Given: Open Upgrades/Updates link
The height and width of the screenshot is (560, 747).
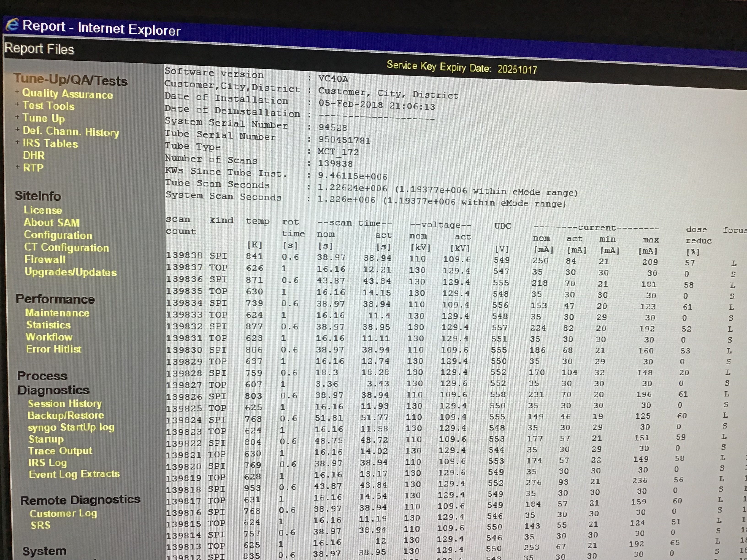Looking at the screenshot, I should pos(70,272).
